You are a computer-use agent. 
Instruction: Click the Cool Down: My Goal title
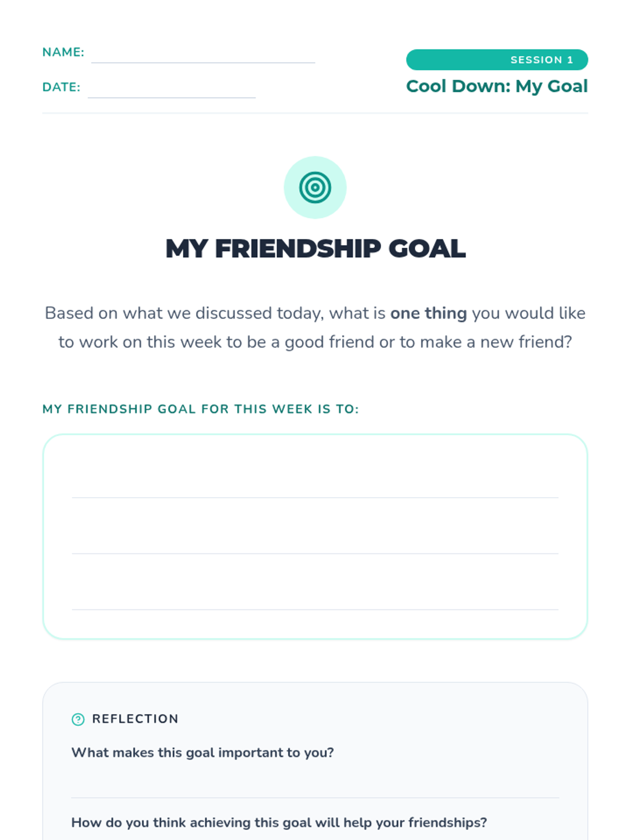pos(497,86)
